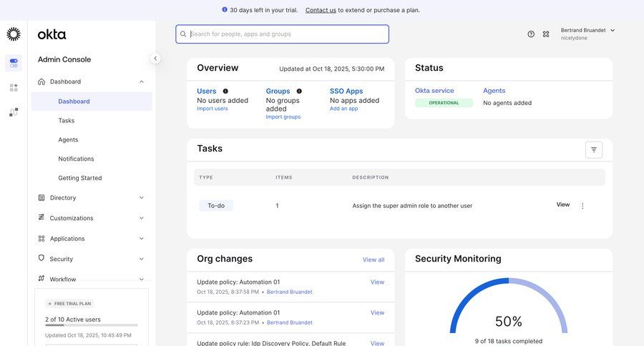Expand the Applications section

click(x=141, y=239)
